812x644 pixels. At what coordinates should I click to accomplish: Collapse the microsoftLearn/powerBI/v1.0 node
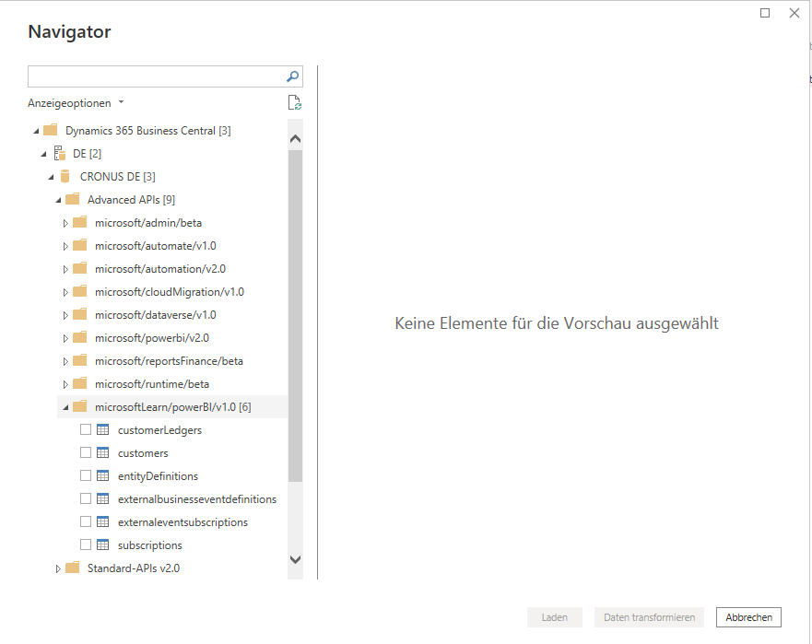pos(65,407)
